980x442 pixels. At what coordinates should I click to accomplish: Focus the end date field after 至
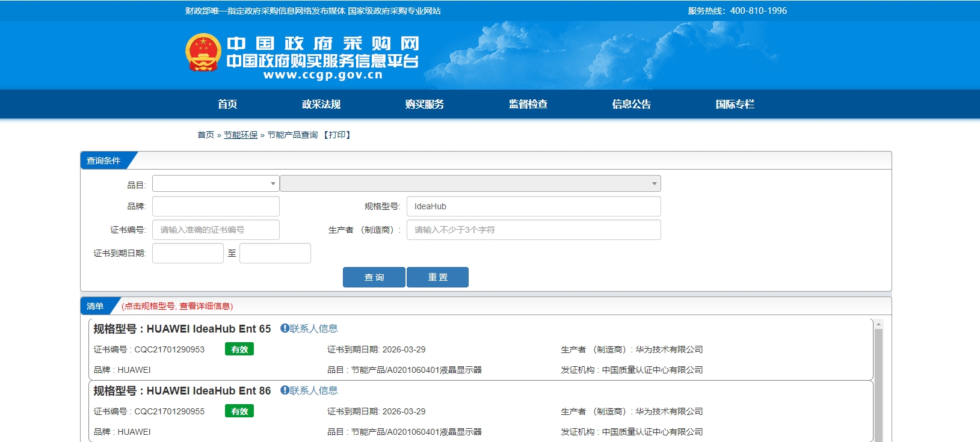(275, 253)
